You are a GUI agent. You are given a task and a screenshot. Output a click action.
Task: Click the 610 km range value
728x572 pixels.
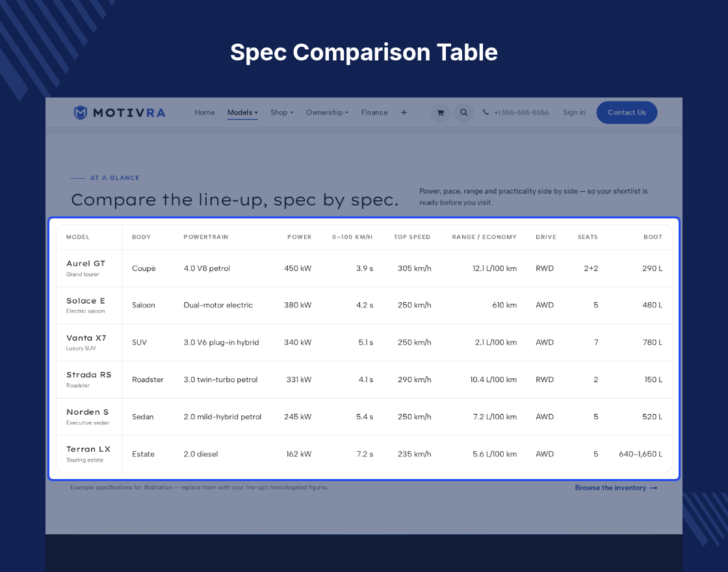coord(504,305)
